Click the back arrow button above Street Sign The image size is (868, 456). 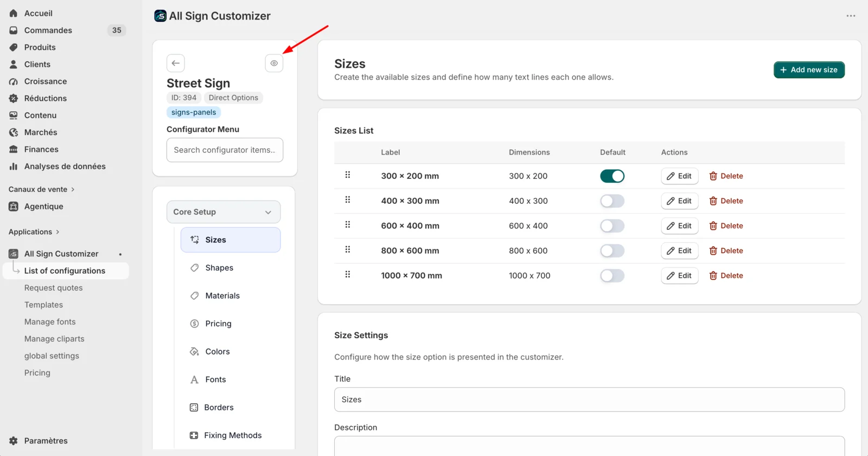(x=175, y=63)
